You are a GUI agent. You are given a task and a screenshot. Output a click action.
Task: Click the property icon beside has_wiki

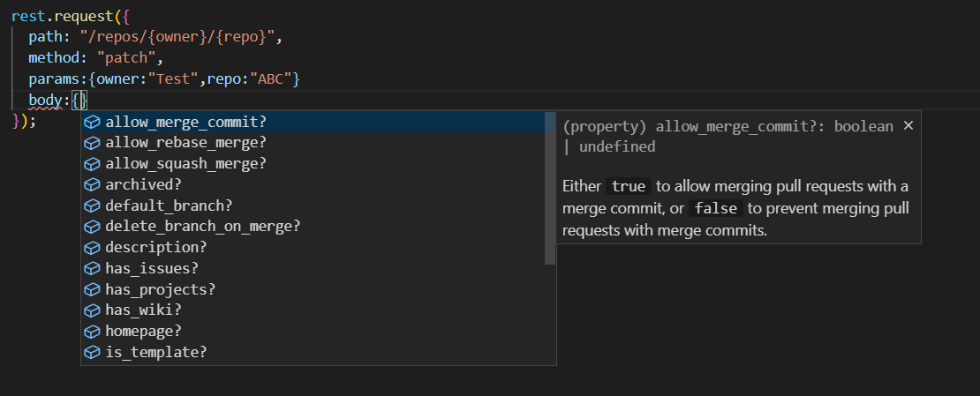click(92, 310)
